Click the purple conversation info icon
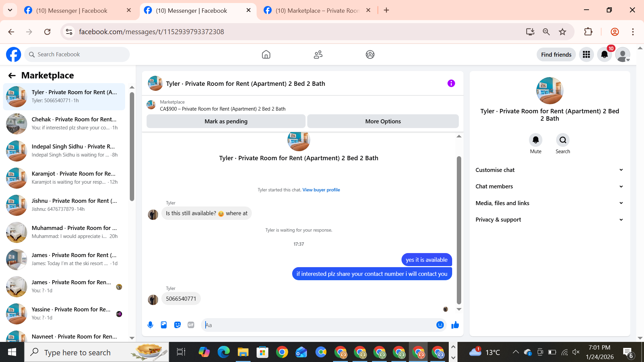Image resolution: width=644 pixels, height=362 pixels. point(451,83)
